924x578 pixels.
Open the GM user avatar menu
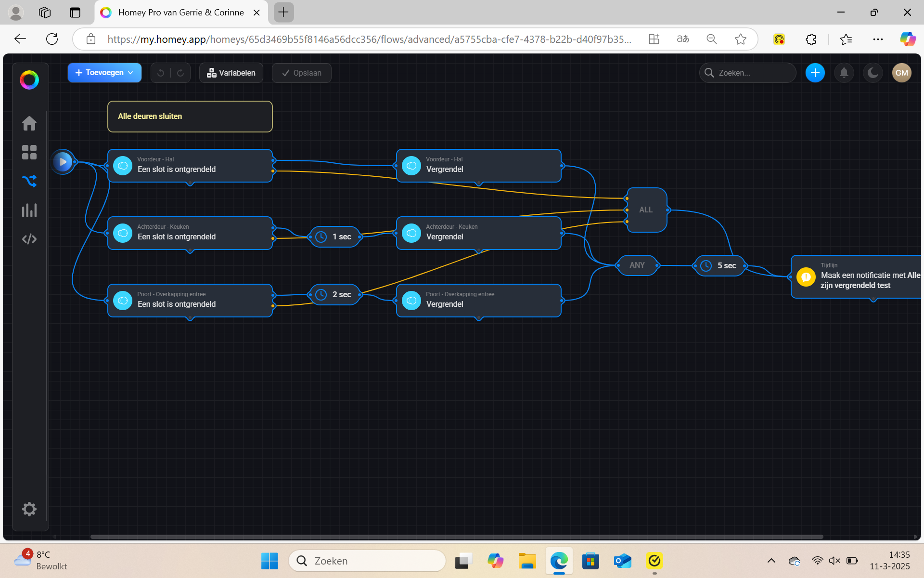[x=902, y=73]
